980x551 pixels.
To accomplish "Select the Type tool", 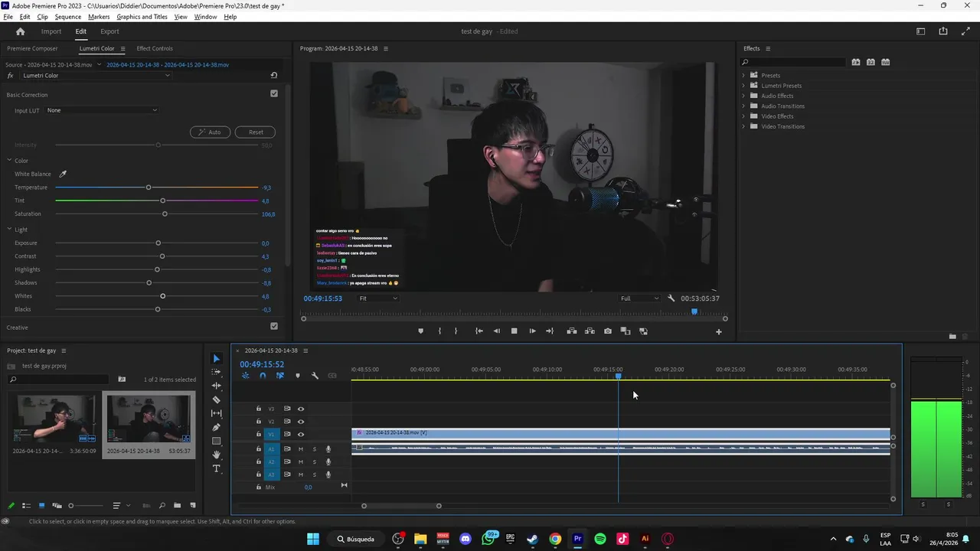I will (216, 468).
